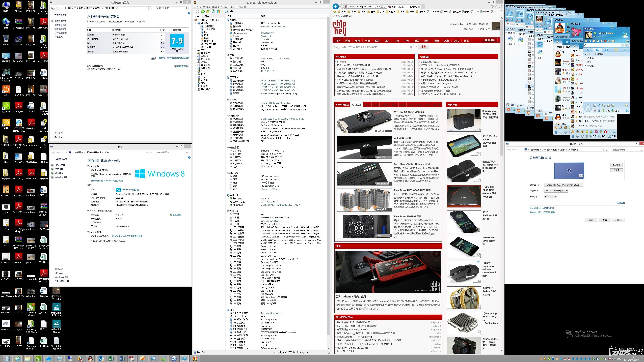
Task: Click the browser back button on Chiphell page
Action: tap(336, 7)
